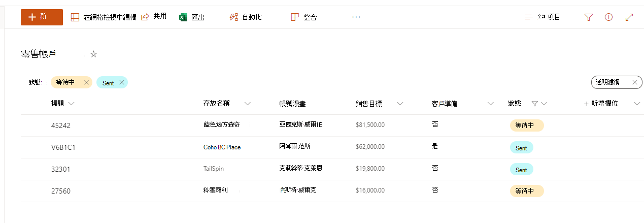This screenshot has height=223, width=644.
Task: Click the 阿黛爾·范斯 cell
Action: 294,146
